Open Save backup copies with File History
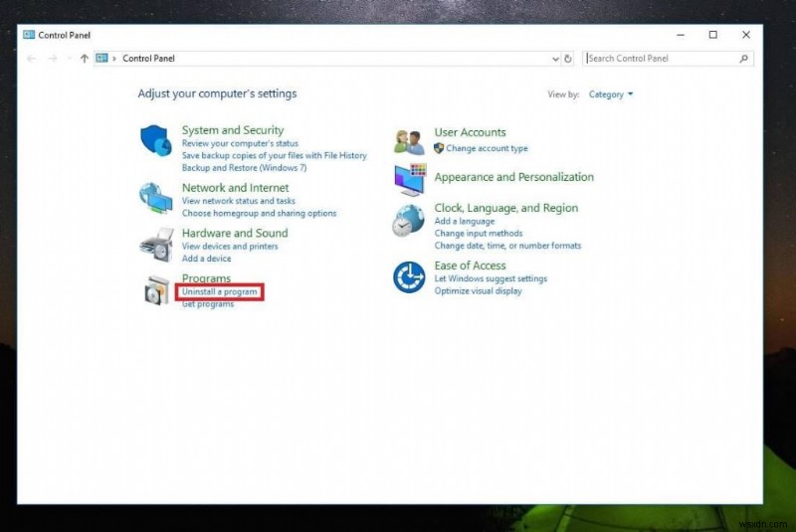796x532 pixels. point(275,156)
